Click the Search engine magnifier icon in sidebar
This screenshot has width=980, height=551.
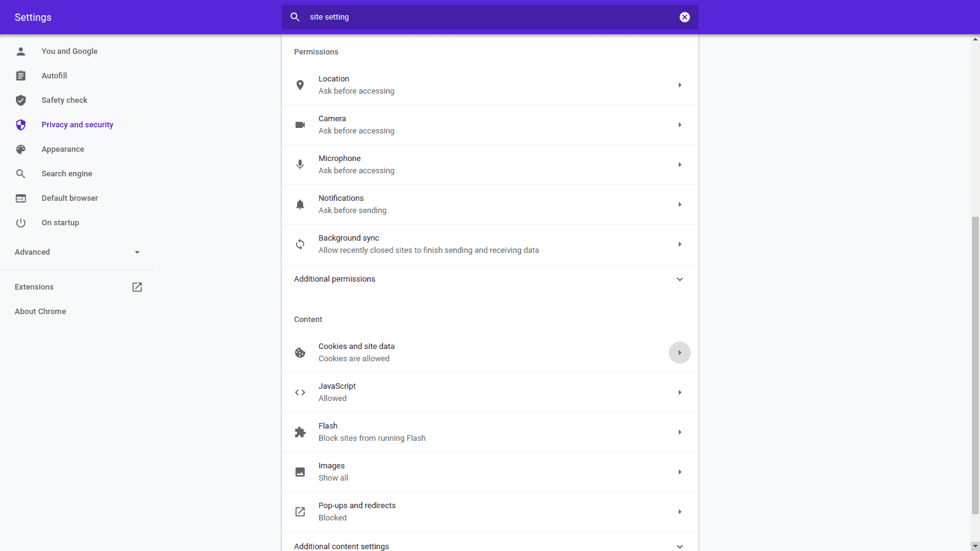tap(21, 174)
